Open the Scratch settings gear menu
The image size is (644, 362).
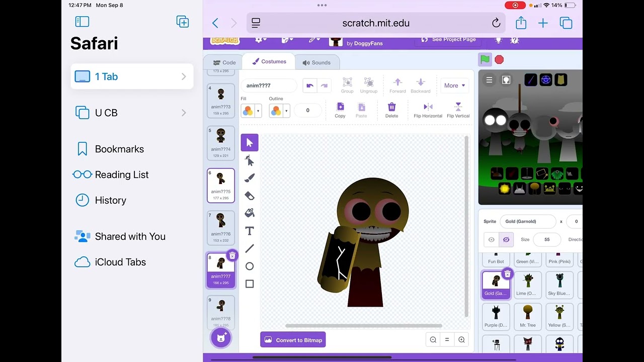261,40
